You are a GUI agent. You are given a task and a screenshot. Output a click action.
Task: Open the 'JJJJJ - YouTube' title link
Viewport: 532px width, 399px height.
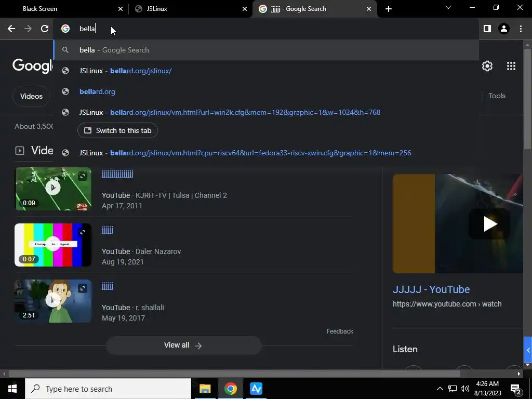(x=431, y=289)
